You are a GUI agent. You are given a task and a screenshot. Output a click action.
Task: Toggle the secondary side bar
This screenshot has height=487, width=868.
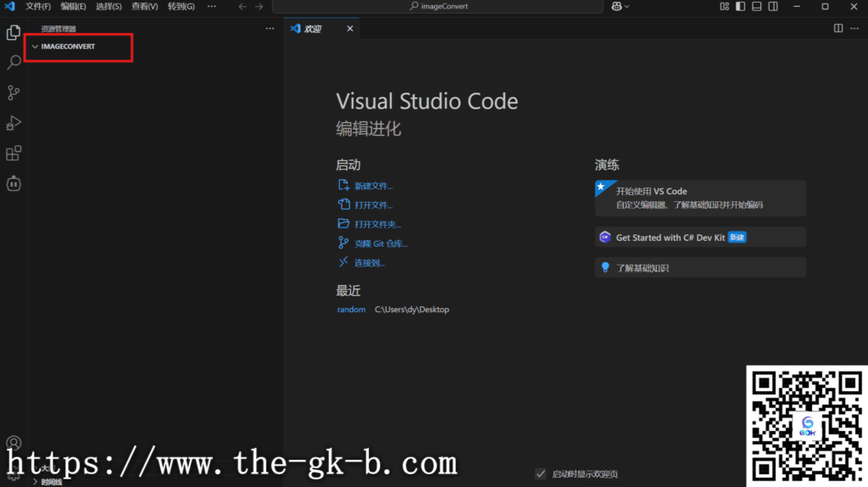click(773, 7)
